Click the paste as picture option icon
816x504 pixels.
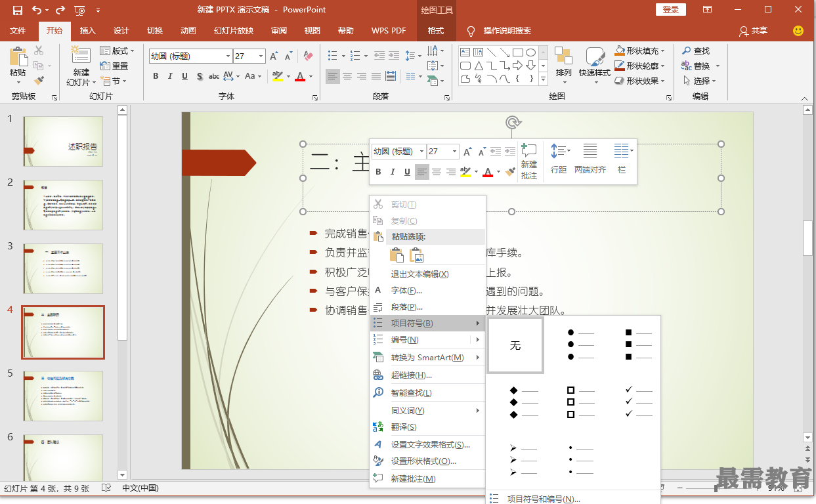418,255
